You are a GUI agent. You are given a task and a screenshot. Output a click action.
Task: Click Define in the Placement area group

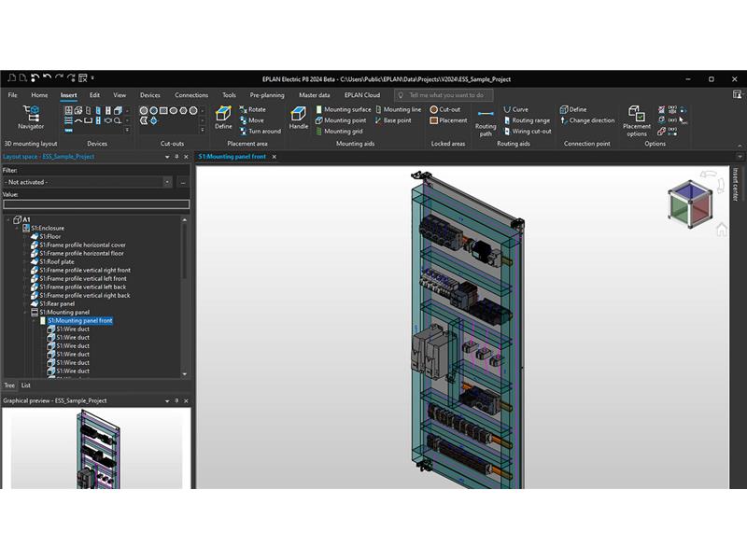coord(223,118)
